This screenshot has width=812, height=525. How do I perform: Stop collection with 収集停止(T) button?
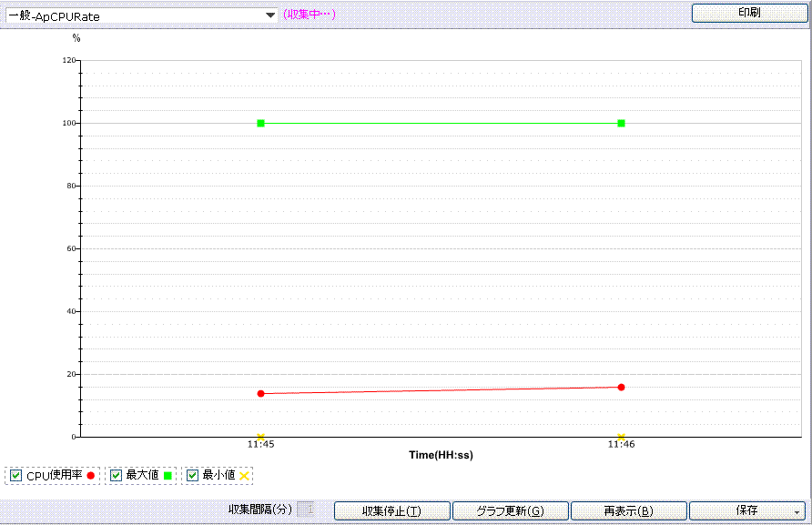391,510
